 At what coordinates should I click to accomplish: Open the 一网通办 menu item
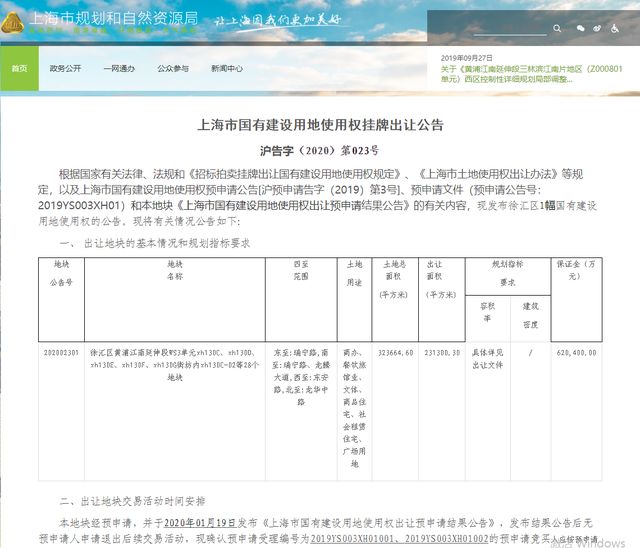click(x=118, y=68)
